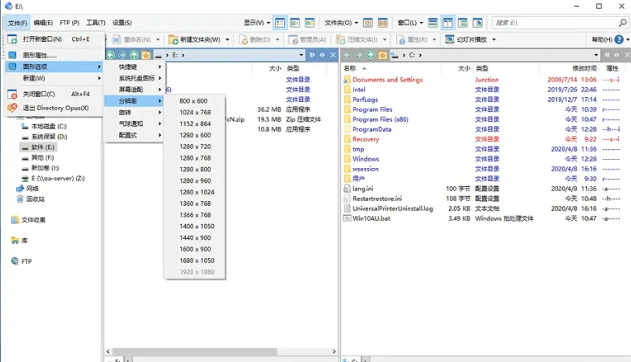Toggle the viewer pane icon
Viewport: 631px width, 362px height.
[x=478, y=23]
